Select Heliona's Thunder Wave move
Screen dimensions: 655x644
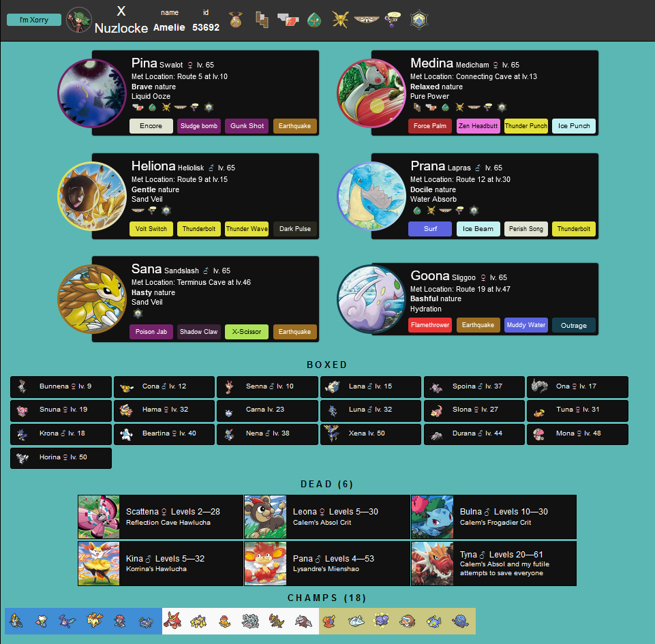click(x=247, y=229)
